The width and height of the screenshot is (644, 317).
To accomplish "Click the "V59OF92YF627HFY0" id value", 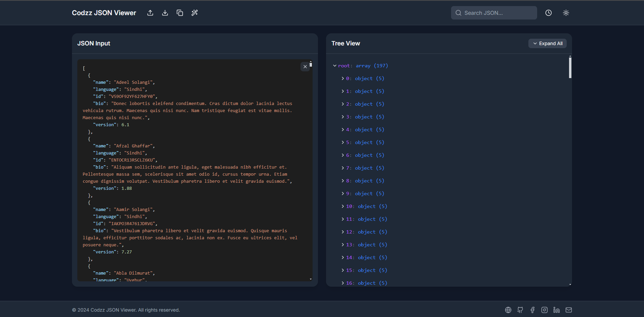I will click(132, 97).
